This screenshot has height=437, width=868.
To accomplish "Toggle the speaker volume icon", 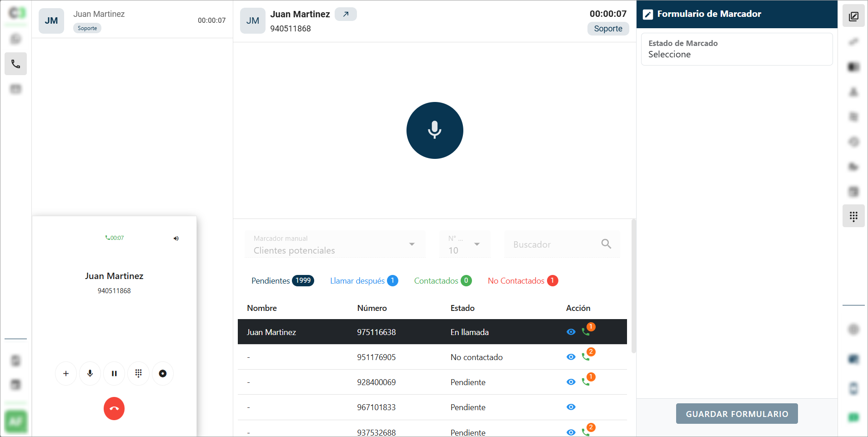I will point(176,238).
